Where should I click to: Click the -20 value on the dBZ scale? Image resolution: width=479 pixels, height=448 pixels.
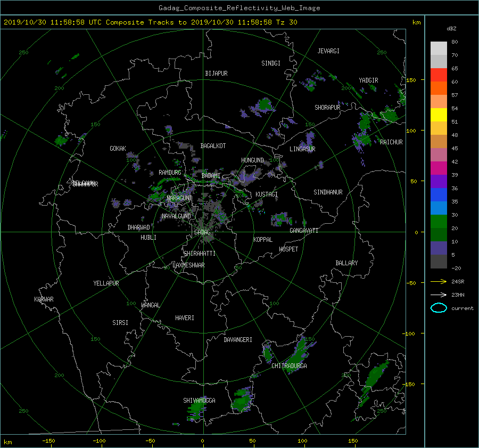pos(456,268)
